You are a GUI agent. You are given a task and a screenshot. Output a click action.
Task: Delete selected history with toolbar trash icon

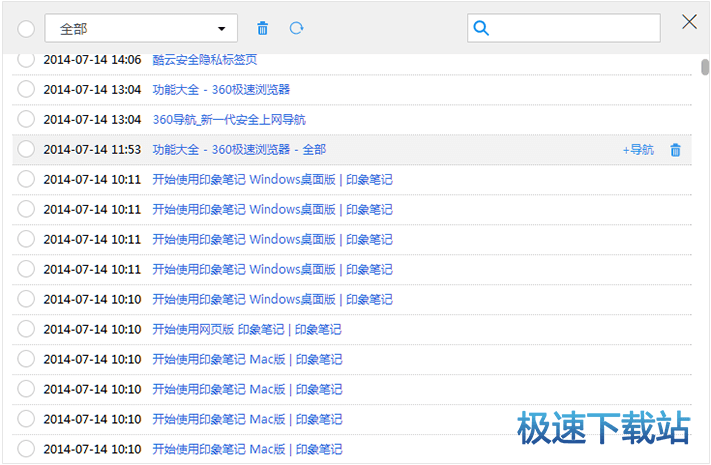pyautogui.click(x=263, y=28)
